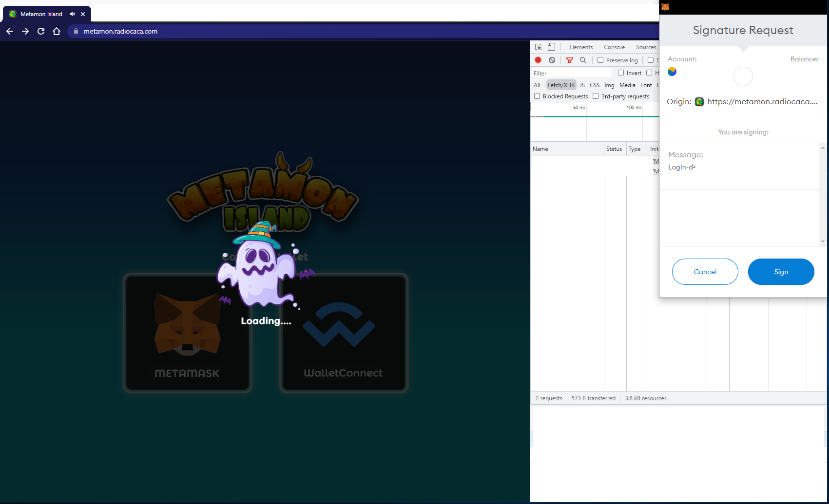Sort requests by the Type column
The image size is (829, 504).
point(636,149)
